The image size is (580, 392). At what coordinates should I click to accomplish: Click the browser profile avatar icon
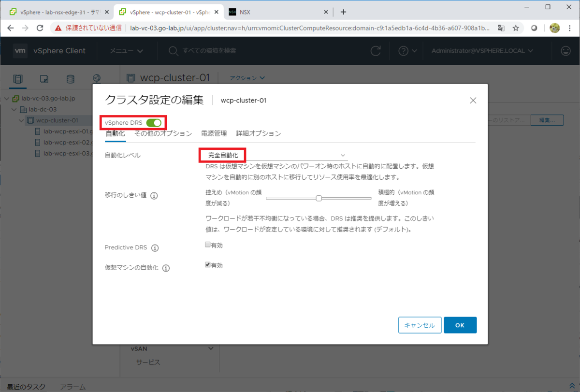point(554,28)
